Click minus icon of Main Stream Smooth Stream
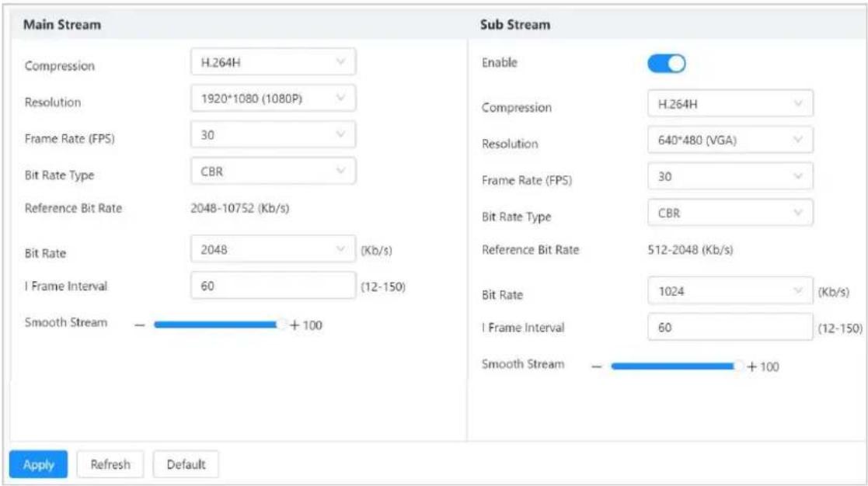 click(140, 325)
